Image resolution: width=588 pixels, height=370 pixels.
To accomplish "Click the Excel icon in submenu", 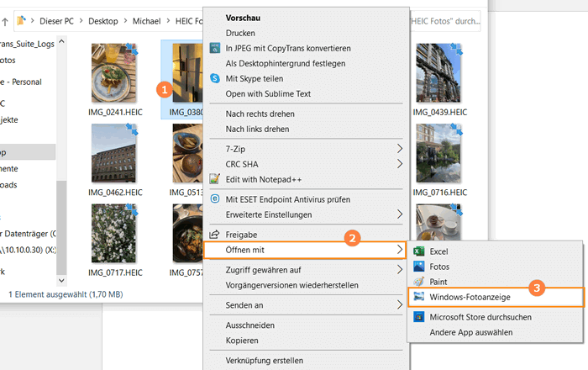I will point(419,251).
